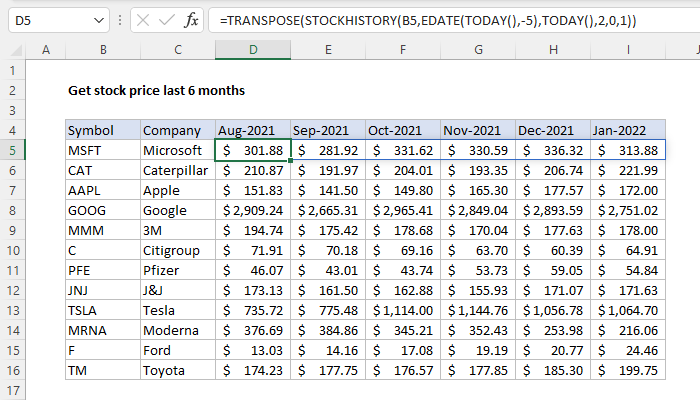
Task: Open the Name Box dropdown arrow
Action: [x=95, y=20]
